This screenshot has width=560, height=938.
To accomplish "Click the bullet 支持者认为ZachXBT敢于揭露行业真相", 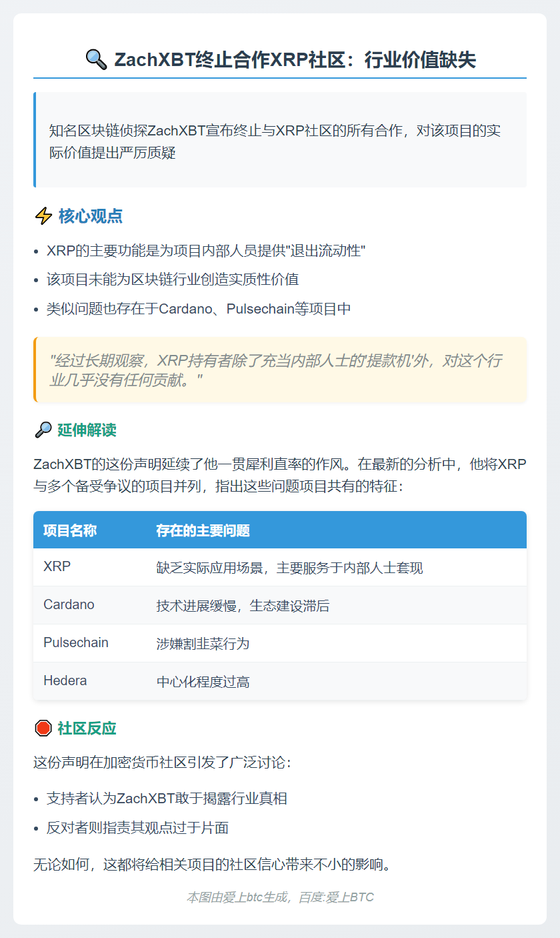I will [x=167, y=799].
